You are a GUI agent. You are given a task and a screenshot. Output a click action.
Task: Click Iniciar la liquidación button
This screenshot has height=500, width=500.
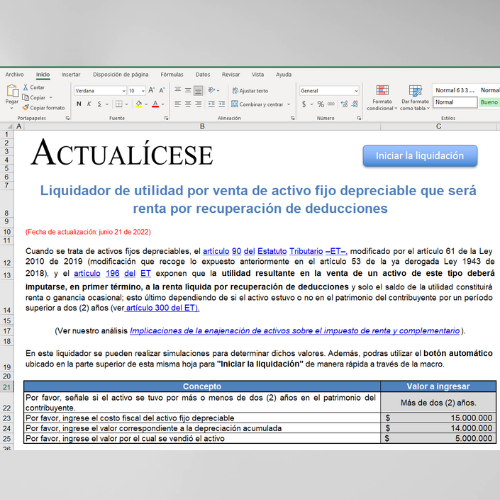click(420, 156)
